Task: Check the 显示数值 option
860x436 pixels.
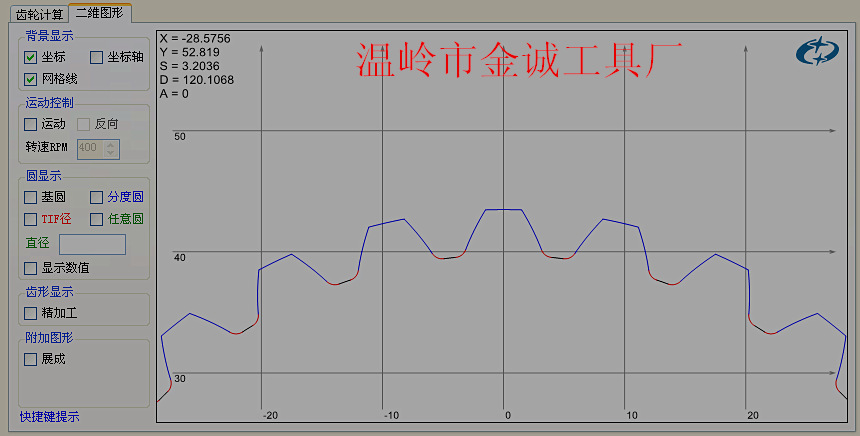Action: (x=31, y=268)
